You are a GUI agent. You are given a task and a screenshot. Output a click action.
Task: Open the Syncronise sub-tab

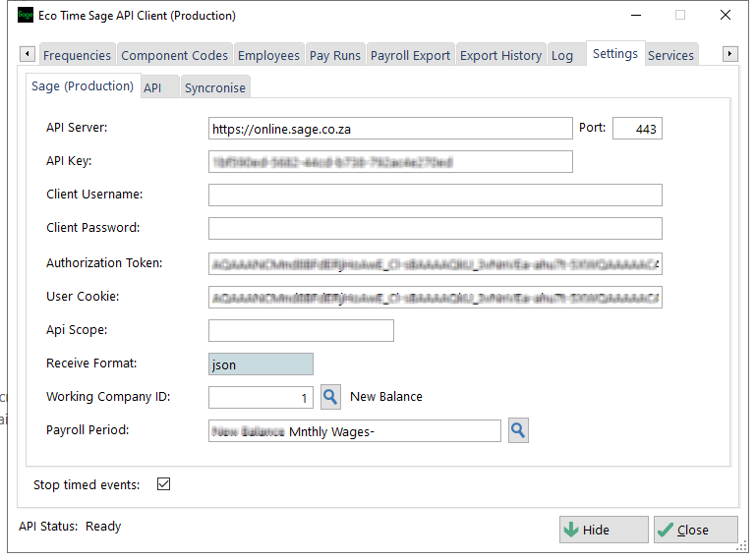pyautogui.click(x=215, y=87)
